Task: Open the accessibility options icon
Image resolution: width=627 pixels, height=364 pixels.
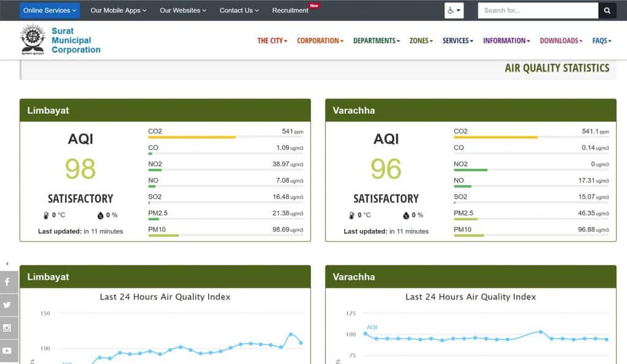Action: 452,10
